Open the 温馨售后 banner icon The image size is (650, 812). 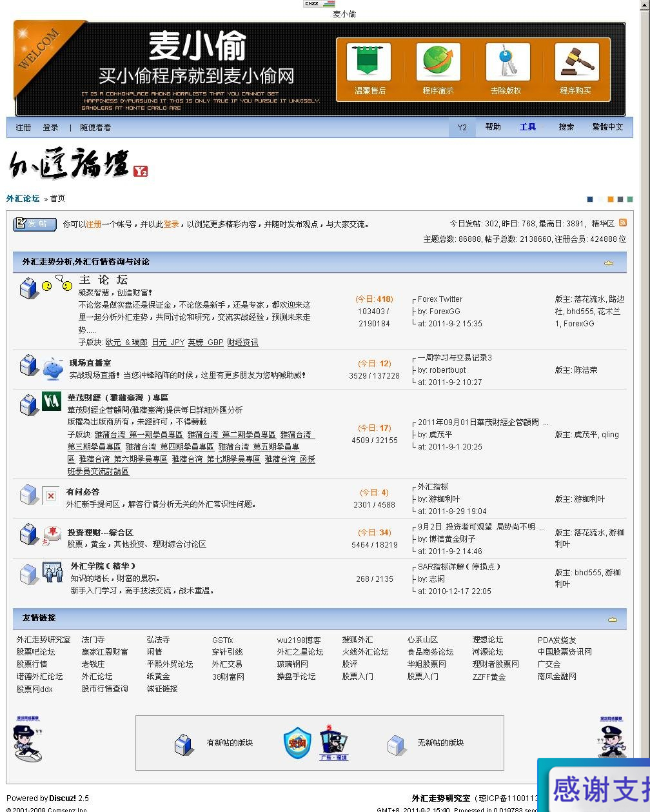click(369, 62)
